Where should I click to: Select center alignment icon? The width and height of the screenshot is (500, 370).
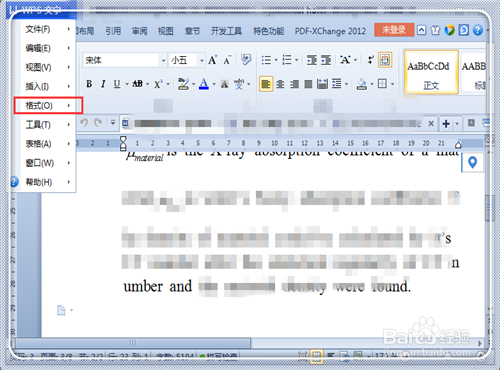[x=280, y=84]
